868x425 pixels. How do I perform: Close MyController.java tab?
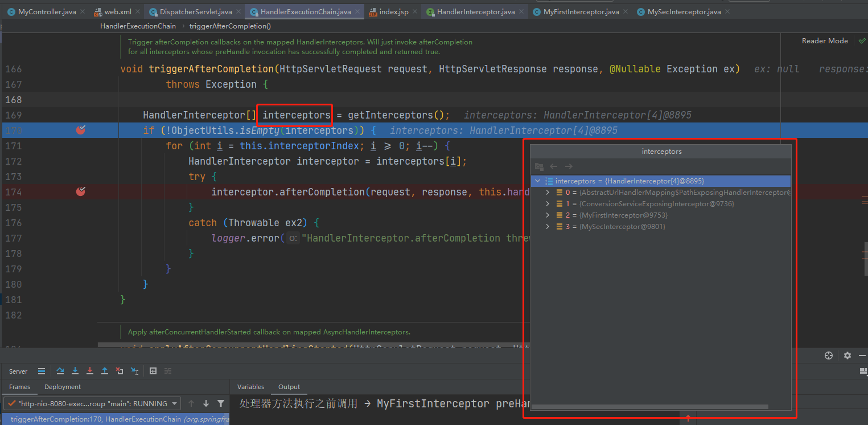[x=82, y=11]
